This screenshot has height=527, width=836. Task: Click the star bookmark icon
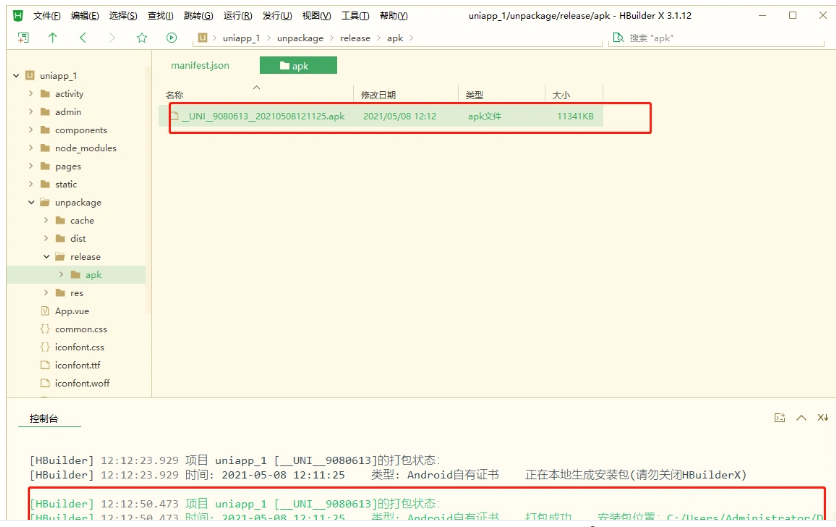(x=142, y=38)
